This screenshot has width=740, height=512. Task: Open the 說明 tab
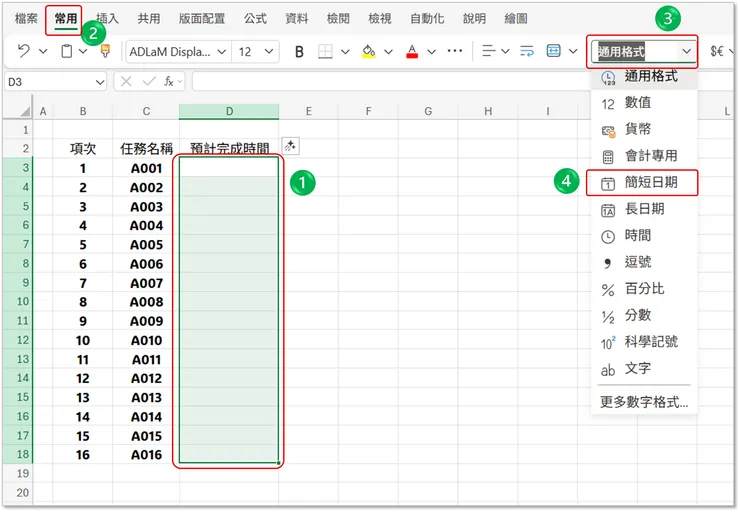474,18
